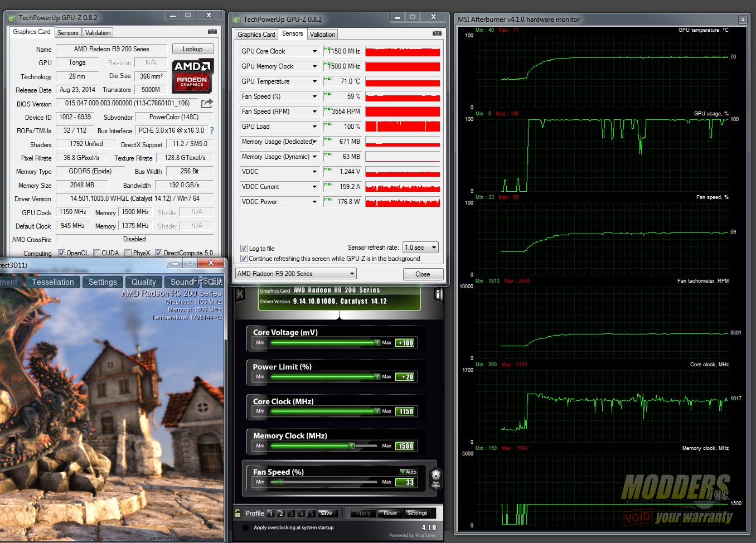
Task: Select Afterburner profile slot 4
Action: [x=302, y=513]
